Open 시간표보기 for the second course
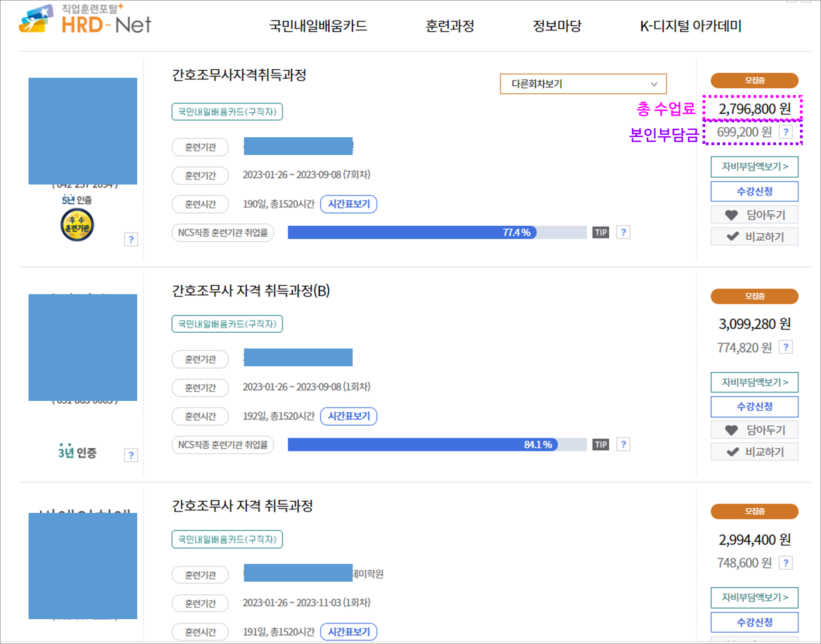The image size is (821, 644). click(348, 416)
